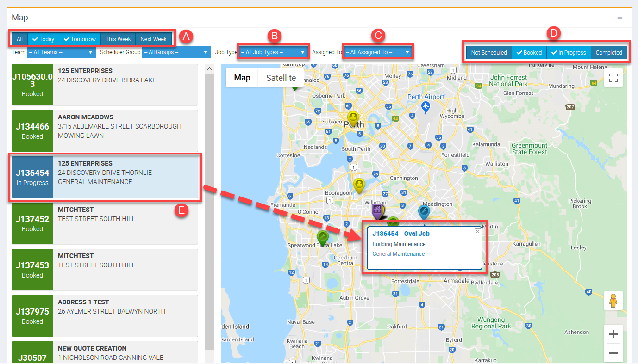
Task: Click the blue wrench map marker near Maddington
Action: 424,212
